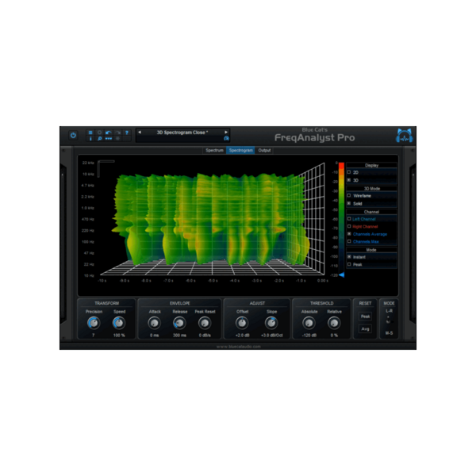Click the Slope knob
The image size is (476, 476).
(x=271, y=323)
